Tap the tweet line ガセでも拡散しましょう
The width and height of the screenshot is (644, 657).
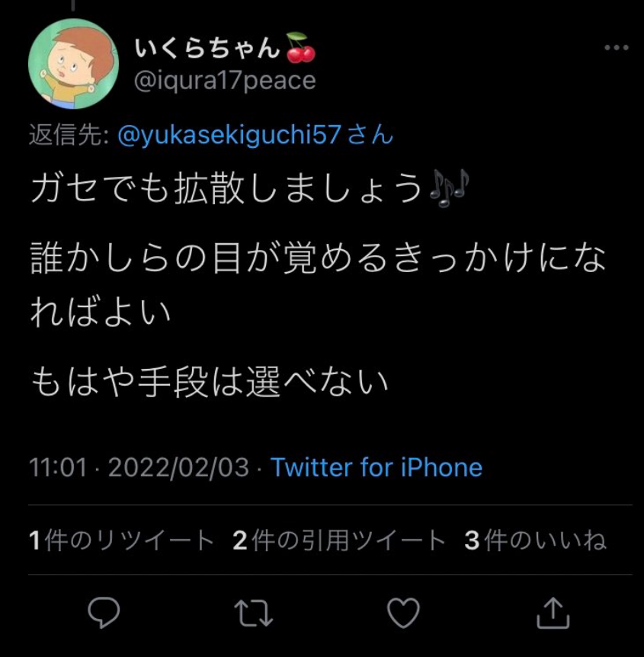click(x=226, y=187)
